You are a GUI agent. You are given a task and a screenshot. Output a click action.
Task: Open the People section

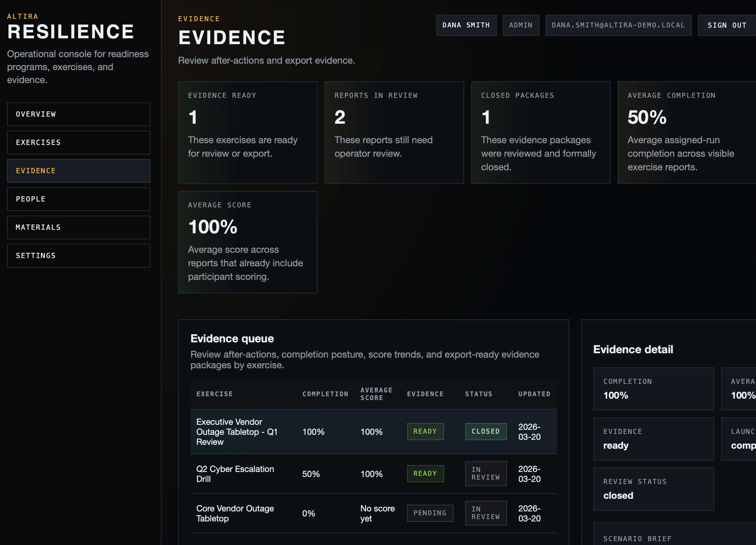click(x=78, y=199)
